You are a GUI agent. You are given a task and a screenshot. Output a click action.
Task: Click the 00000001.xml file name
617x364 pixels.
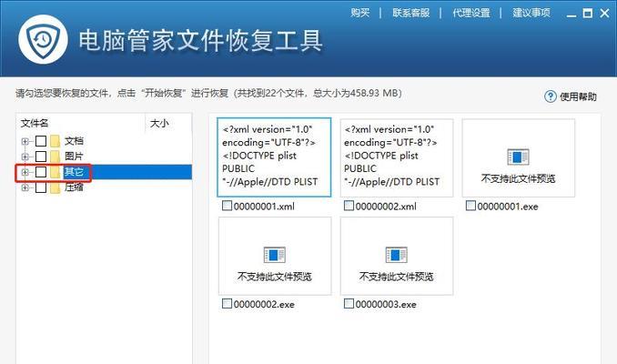click(264, 207)
